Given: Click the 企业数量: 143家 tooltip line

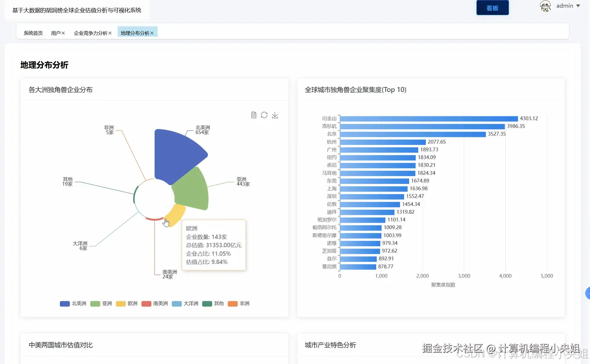Looking at the screenshot, I should click(x=206, y=237).
